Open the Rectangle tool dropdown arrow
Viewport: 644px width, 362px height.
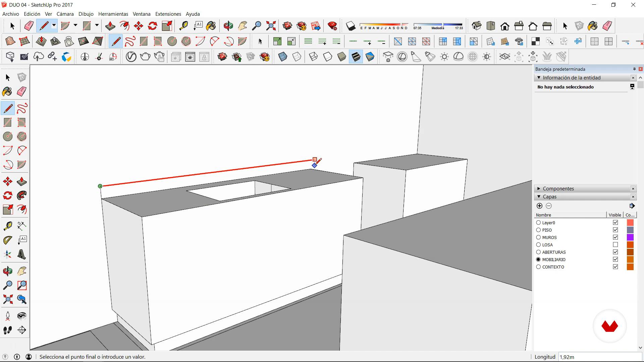tap(97, 26)
